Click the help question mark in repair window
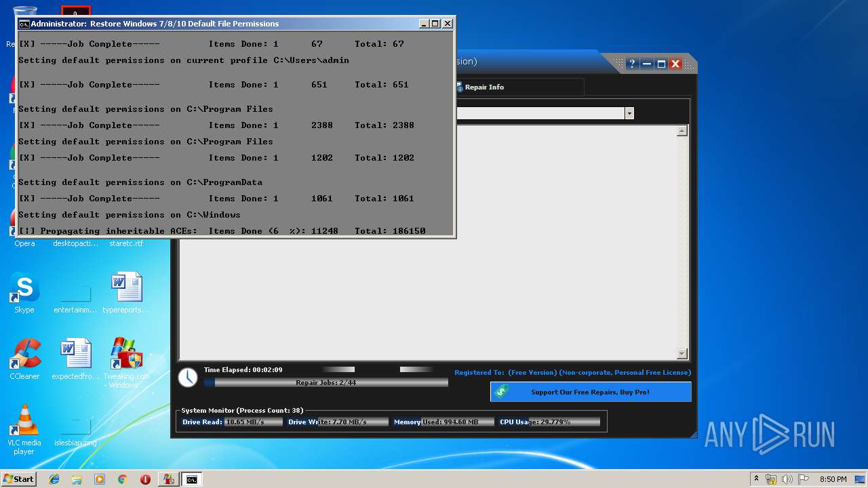 point(632,64)
